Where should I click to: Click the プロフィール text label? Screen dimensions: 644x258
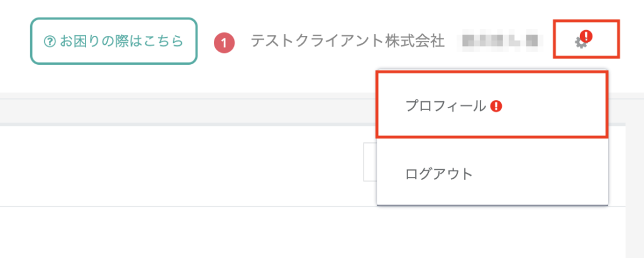(x=446, y=106)
